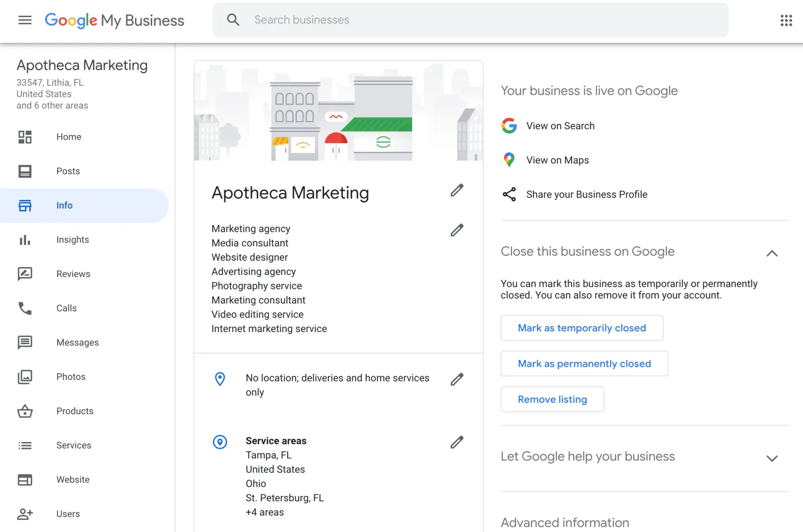Edit the business name with pencil icon

click(457, 190)
